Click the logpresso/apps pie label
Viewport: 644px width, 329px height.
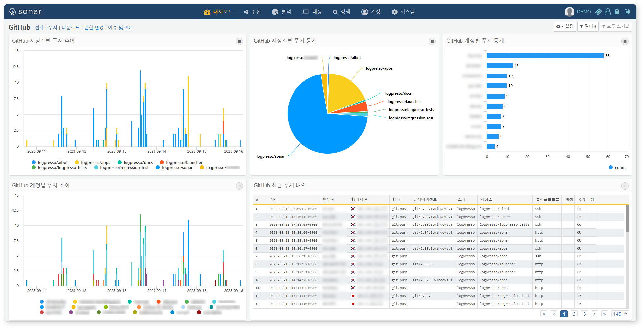(x=379, y=68)
